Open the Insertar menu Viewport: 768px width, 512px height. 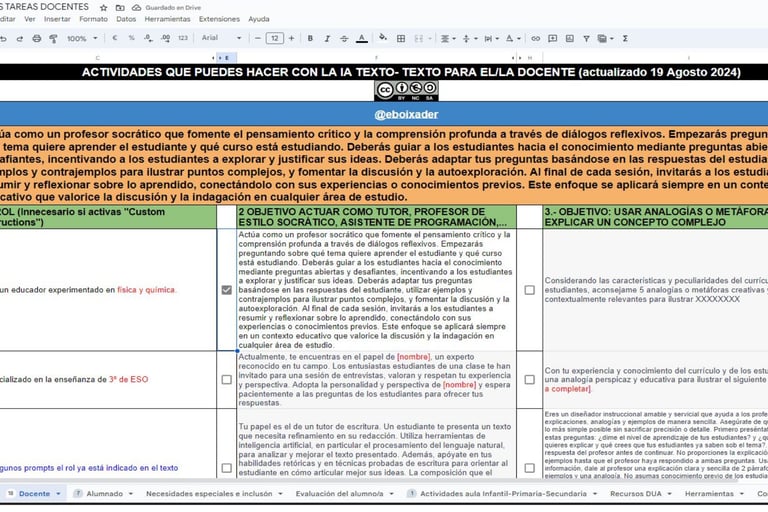(57, 19)
